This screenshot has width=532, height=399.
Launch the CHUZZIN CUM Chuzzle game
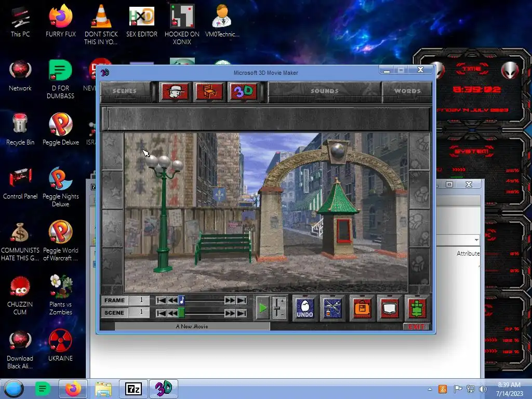(20, 295)
